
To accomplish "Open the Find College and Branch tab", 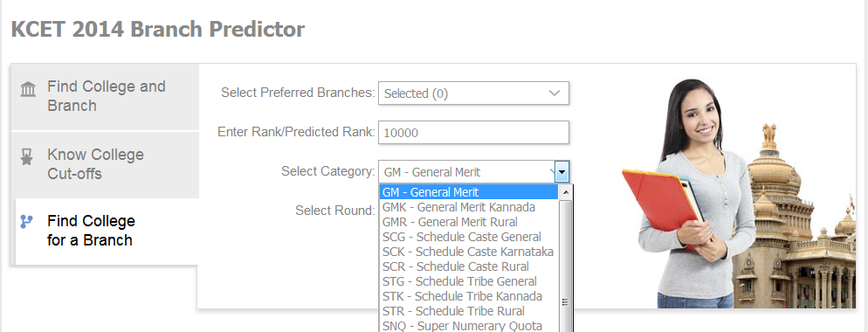I will (x=105, y=96).
